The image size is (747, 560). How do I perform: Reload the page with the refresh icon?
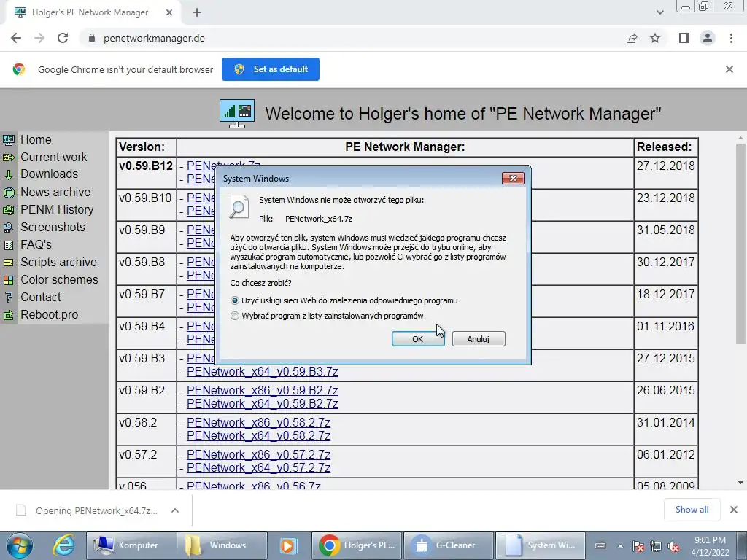(63, 38)
